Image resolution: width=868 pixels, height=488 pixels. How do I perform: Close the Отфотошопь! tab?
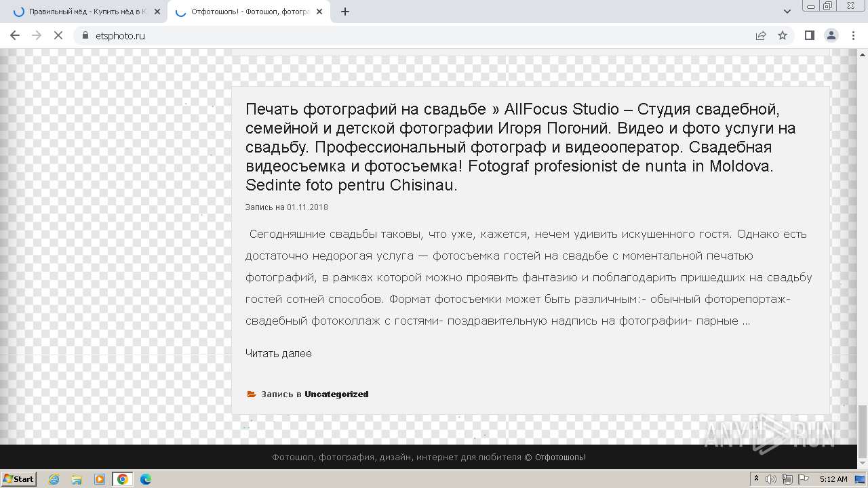319,12
